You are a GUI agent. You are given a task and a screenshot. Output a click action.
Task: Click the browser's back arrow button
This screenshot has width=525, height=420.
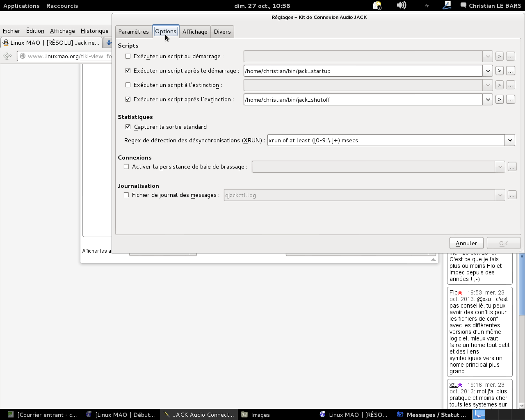[7, 56]
